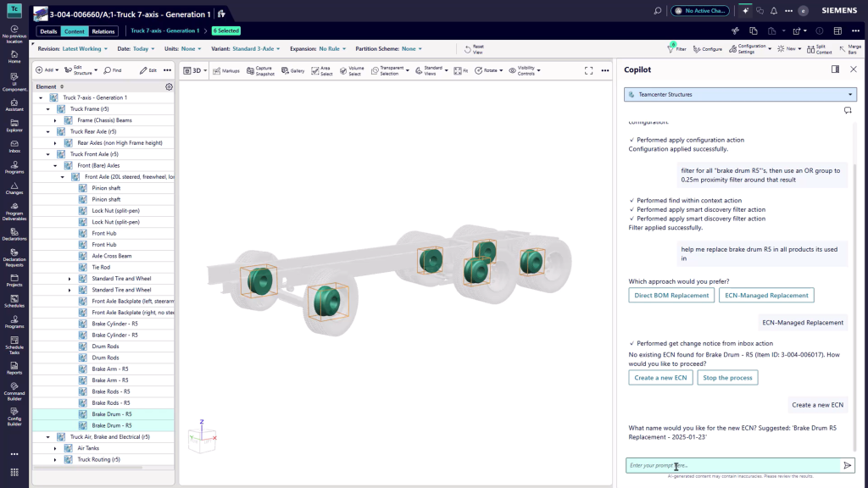Open the Filter panel
Viewport: 868px width, 488px height.
pyautogui.click(x=676, y=48)
